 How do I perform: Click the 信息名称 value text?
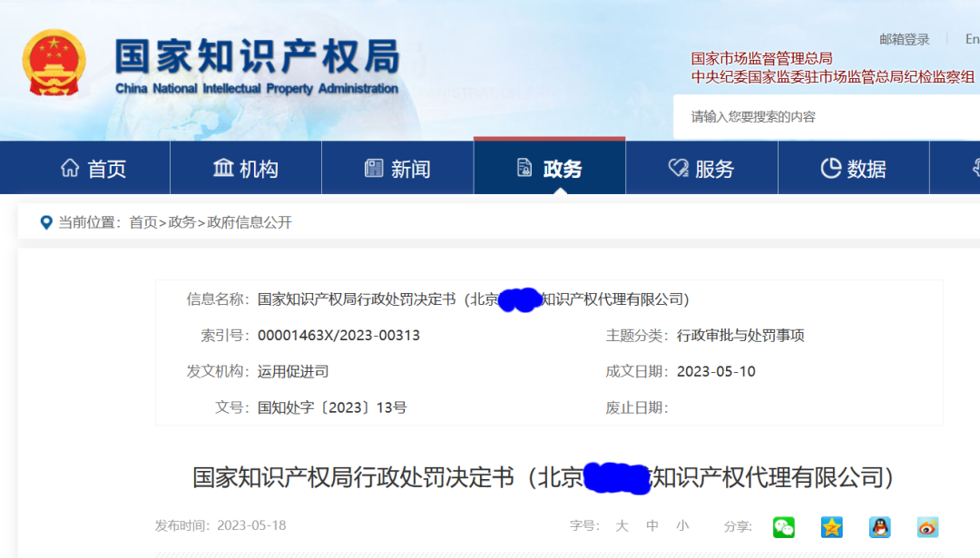[473, 299]
